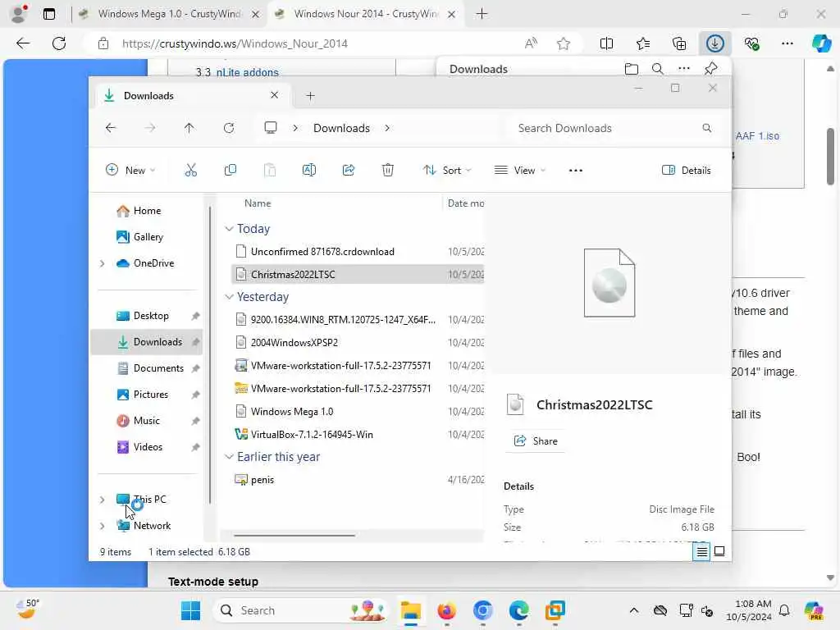Go up one folder level in Explorer
This screenshot has width=840, height=630.
click(x=189, y=128)
